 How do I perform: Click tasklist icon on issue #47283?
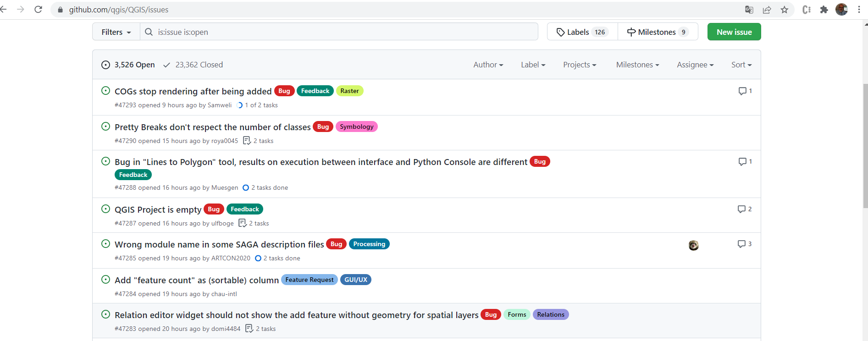tap(249, 328)
